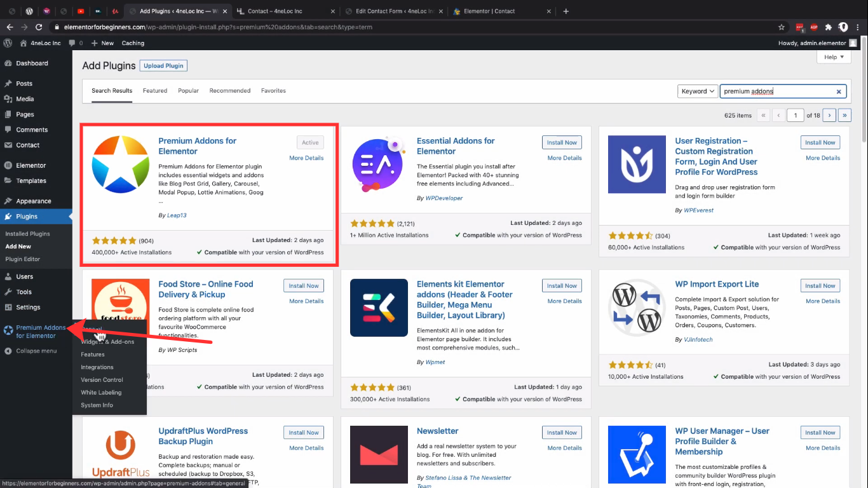This screenshot has height=488, width=868.
Task: Select Features in Premium Addons flyout
Action: [x=93, y=355]
